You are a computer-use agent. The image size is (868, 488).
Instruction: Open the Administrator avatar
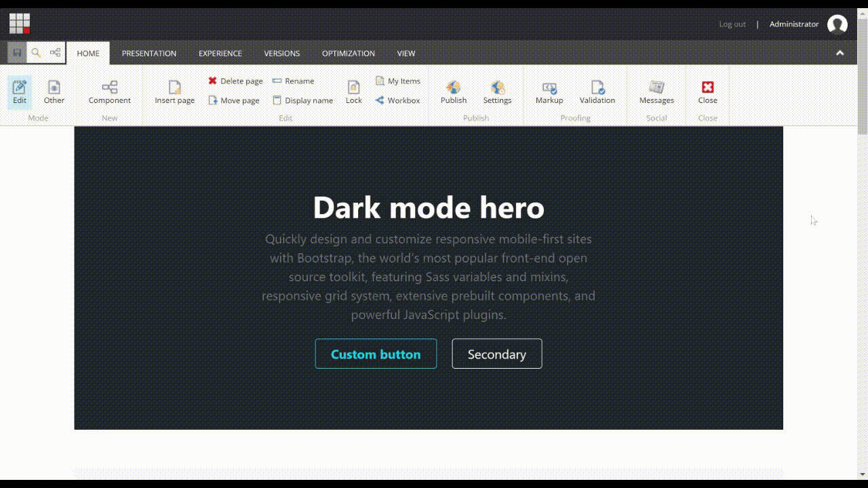point(837,24)
